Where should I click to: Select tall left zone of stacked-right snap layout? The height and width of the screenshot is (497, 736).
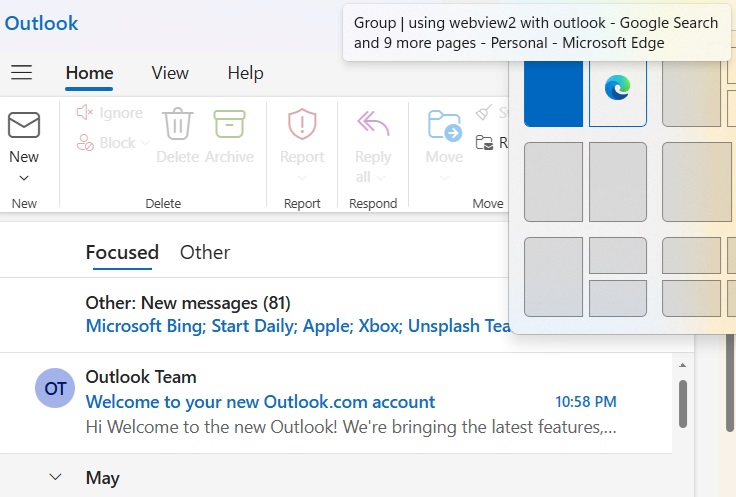[553, 277]
